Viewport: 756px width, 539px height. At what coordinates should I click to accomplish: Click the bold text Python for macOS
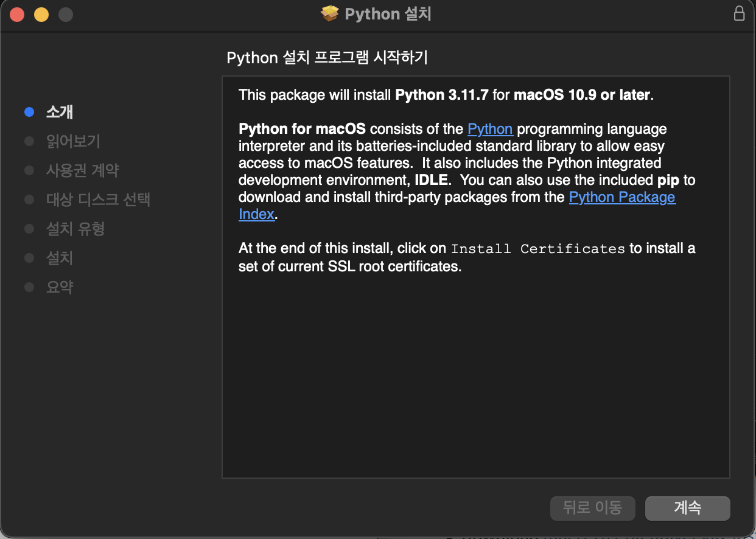[302, 129]
